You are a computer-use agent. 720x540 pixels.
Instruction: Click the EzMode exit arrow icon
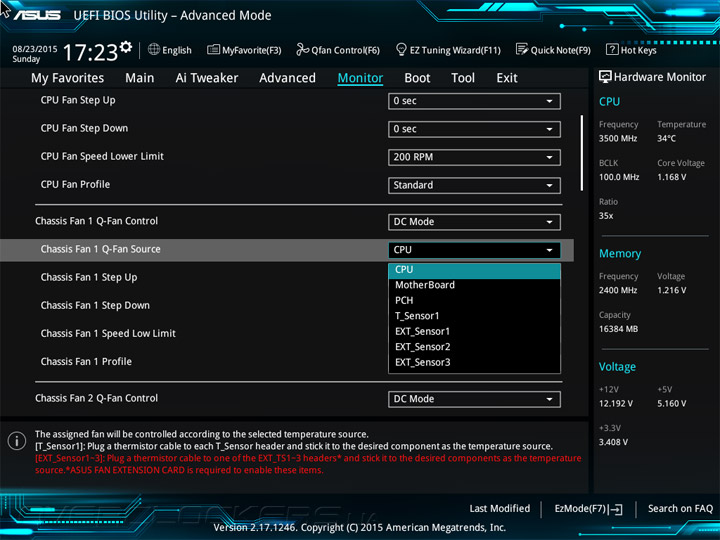click(x=616, y=509)
